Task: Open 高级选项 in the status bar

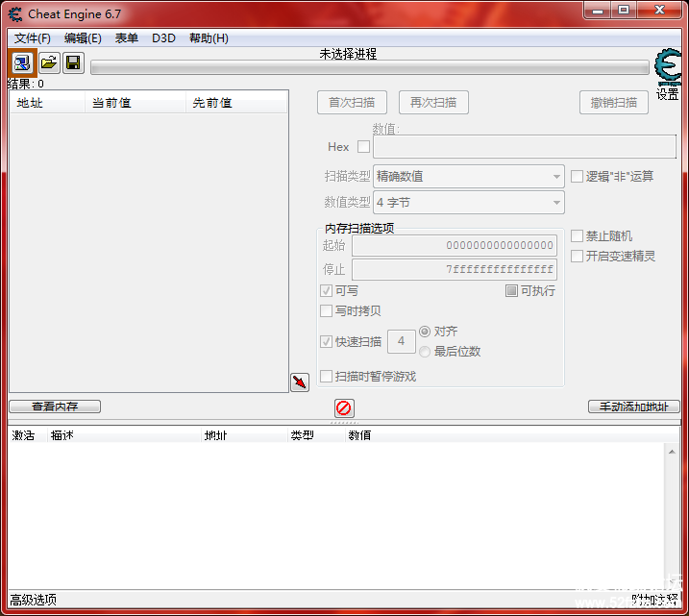Action: coord(34,600)
